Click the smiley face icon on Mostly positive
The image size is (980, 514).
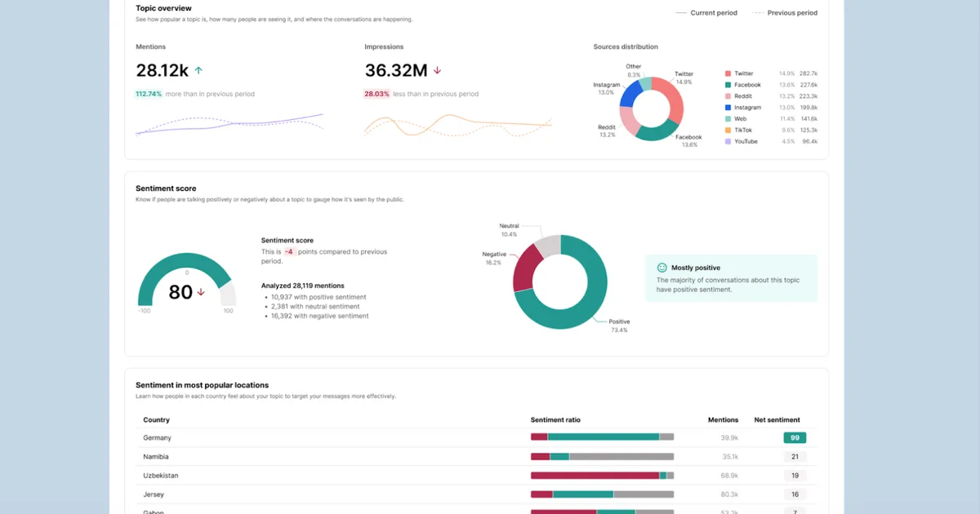point(661,267)
